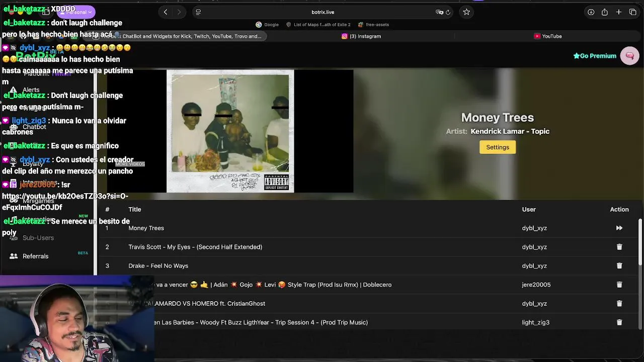Click the browser forward arrow
The height and width of the screenshot is (362, 644).
coord(179,12)
